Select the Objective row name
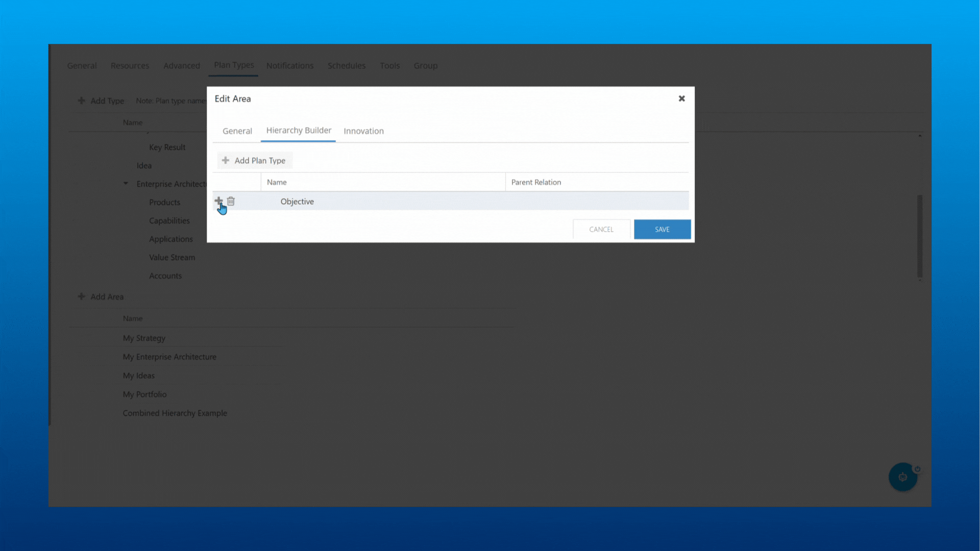 [x=297, y=202]
